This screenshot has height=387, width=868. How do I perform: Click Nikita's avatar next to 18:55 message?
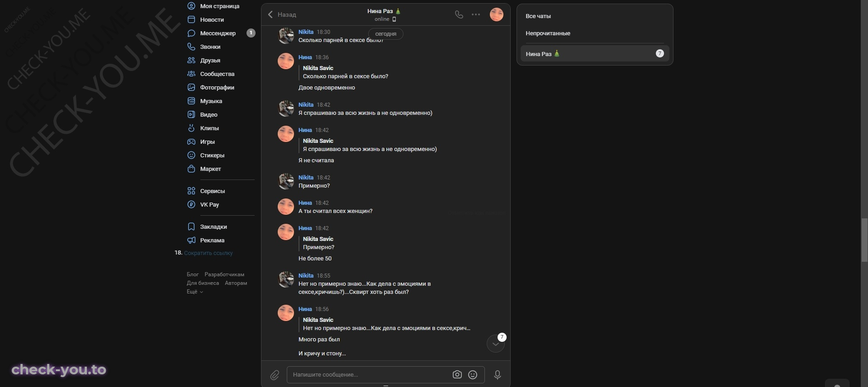[x=286, y=279]
